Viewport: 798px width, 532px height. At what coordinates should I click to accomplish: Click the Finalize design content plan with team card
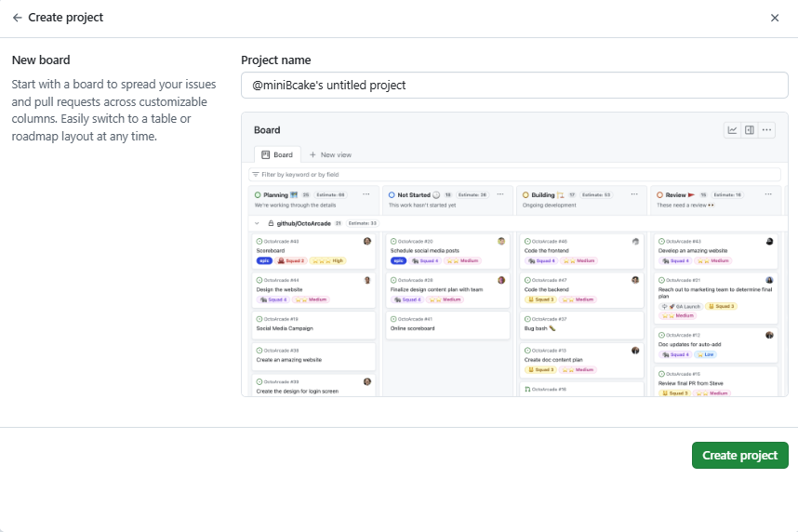(447, 290)
